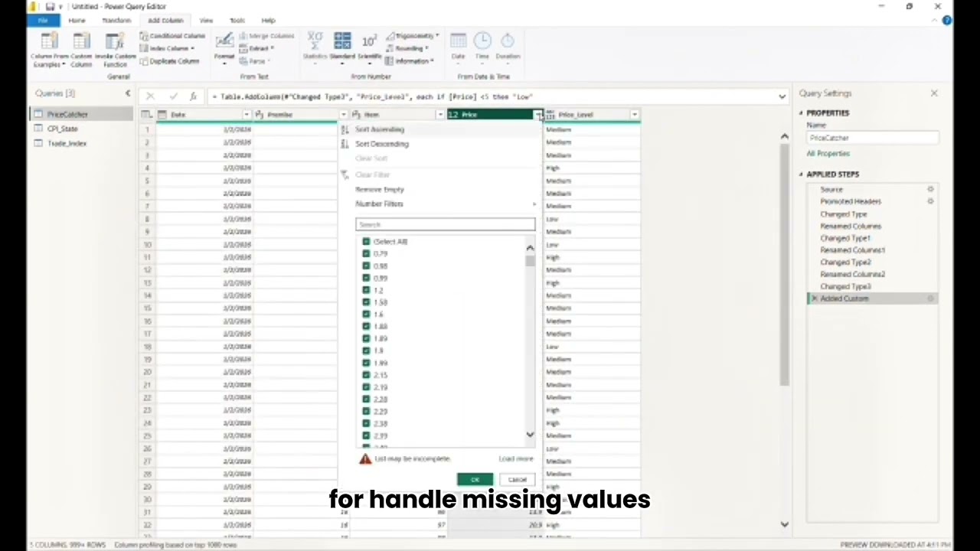Open settings gear for Promoted Headers step
This screenshot has width=980, height=551.
(x=930, y=201)
